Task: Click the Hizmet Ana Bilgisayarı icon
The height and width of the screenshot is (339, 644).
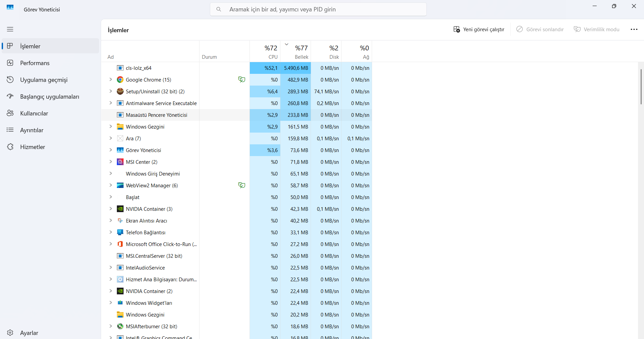Action: pyautogui.click(x=120, y=279)
